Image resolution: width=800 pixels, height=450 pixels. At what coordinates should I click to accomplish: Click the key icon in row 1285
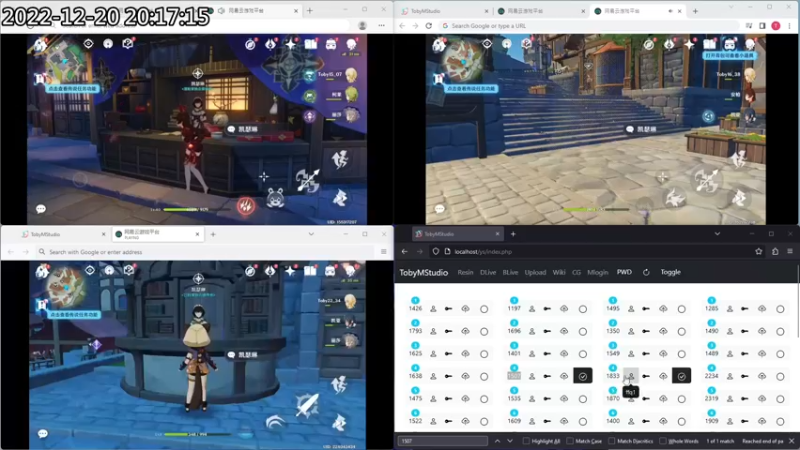pos(745,309)
